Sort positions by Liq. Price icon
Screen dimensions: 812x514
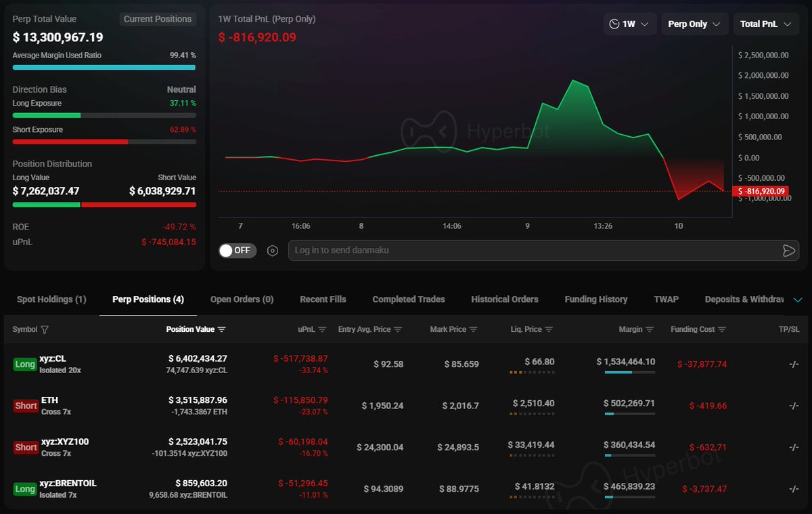(549, 330)
